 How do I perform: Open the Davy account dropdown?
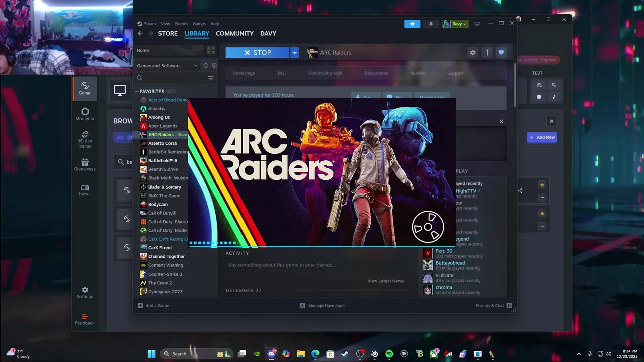pyautogui.click(x=455, y=24)
